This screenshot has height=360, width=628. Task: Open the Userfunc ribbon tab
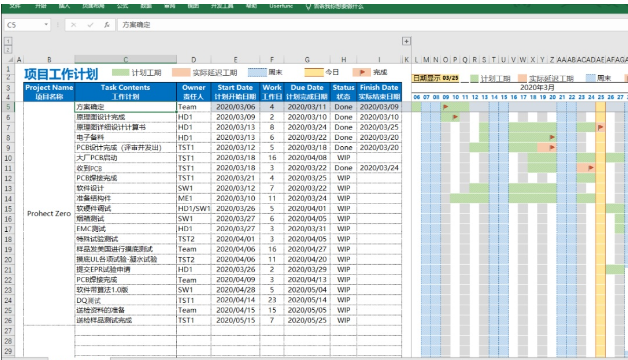point(281,6)
